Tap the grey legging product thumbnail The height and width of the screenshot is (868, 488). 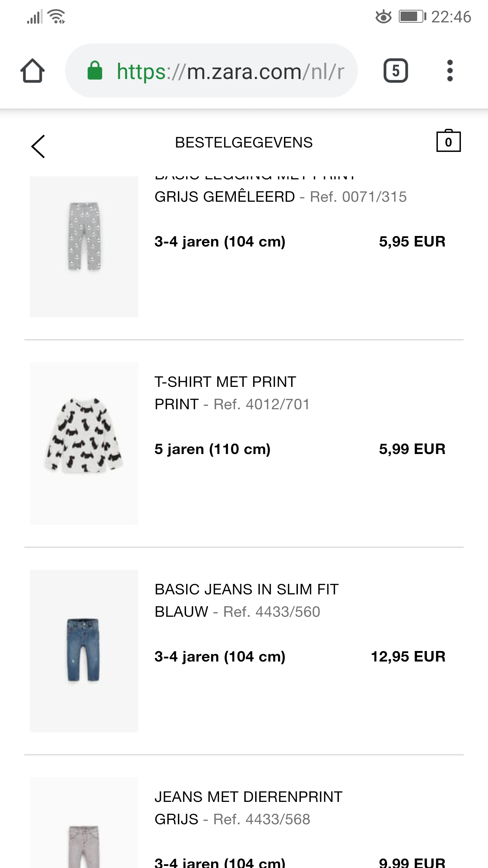(84, 246)
